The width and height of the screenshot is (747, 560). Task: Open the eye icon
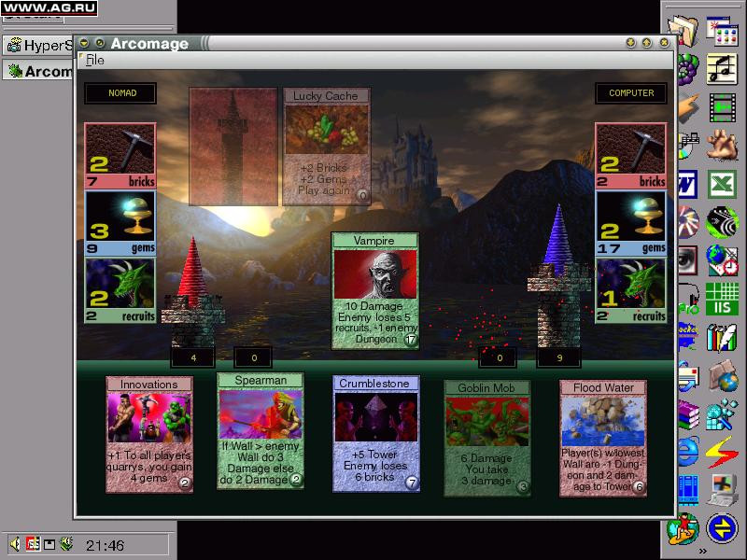[x=688, y=260]
